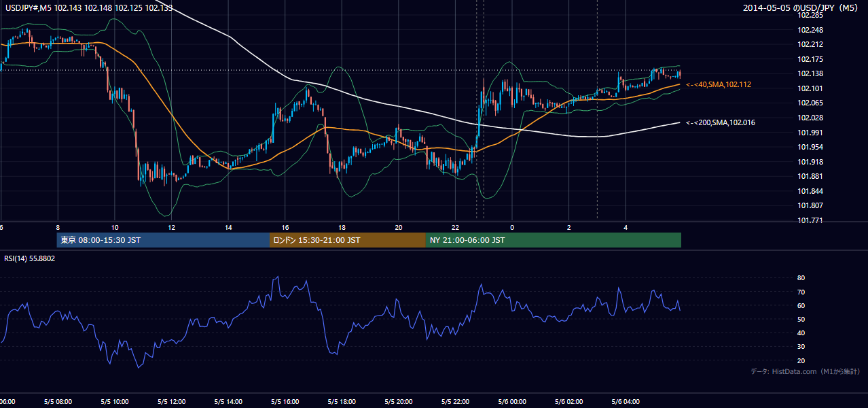Click price axis value 101.881

point(810,176)
